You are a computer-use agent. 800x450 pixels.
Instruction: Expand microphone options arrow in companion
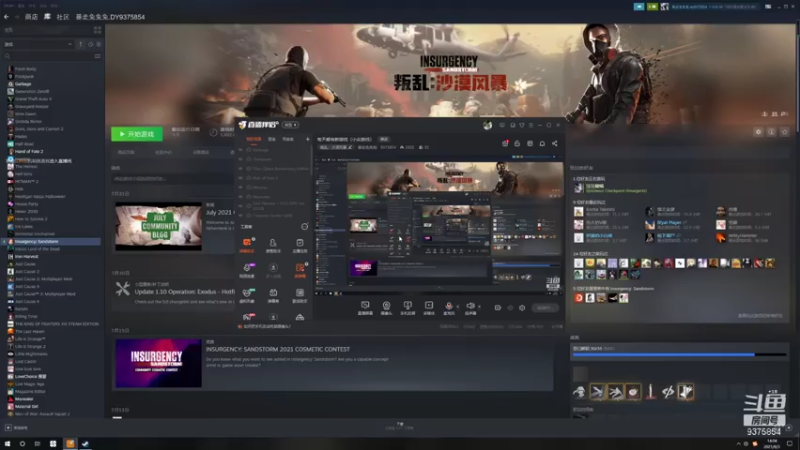pos(458,307)
